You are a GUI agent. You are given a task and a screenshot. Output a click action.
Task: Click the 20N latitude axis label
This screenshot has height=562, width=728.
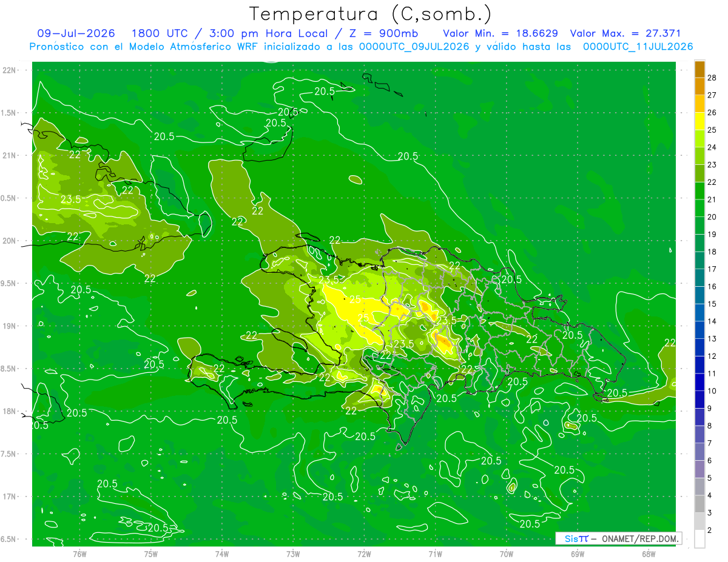click(x=10, y=241)
